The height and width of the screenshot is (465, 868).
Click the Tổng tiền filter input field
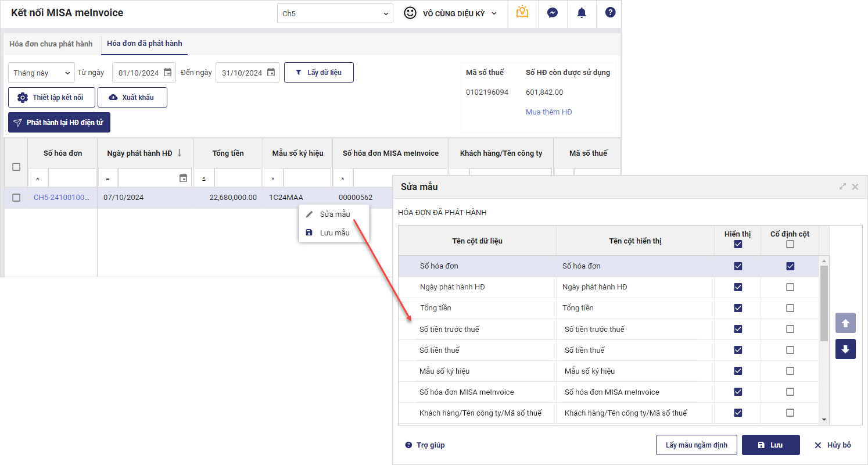(238, 178)
